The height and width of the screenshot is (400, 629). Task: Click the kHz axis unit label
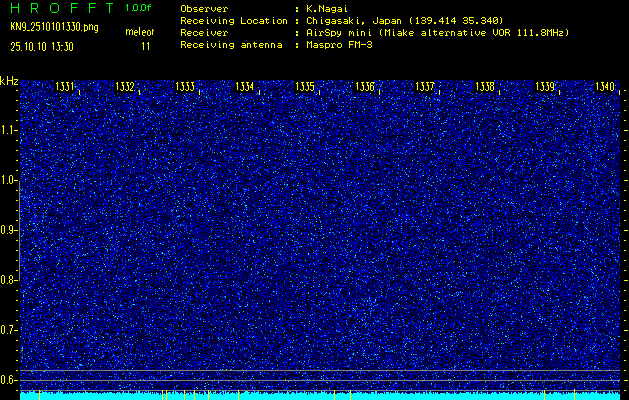pos(9,80)
